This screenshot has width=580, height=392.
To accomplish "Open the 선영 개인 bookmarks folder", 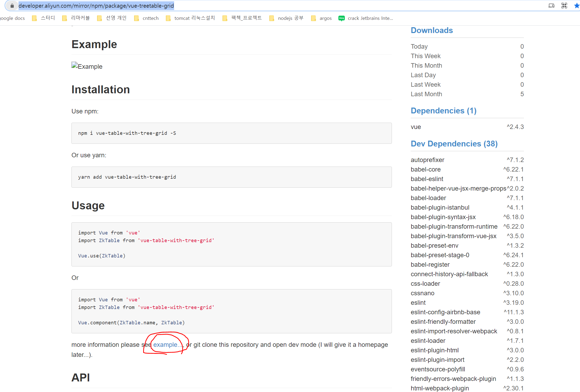I will tap(112, 18).
